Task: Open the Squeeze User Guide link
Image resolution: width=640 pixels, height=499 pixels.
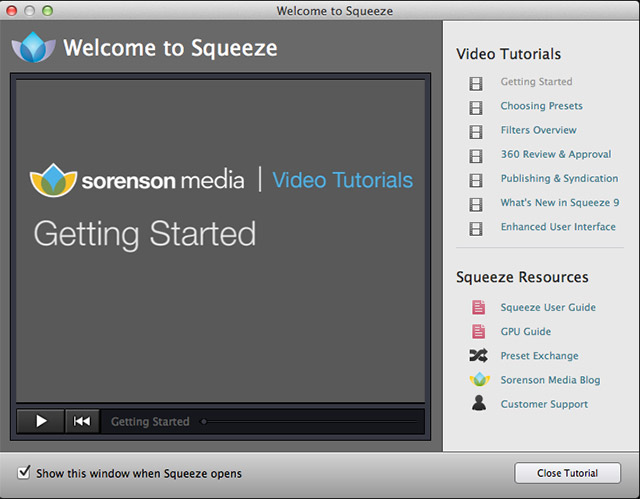Action: click(548, 307)
